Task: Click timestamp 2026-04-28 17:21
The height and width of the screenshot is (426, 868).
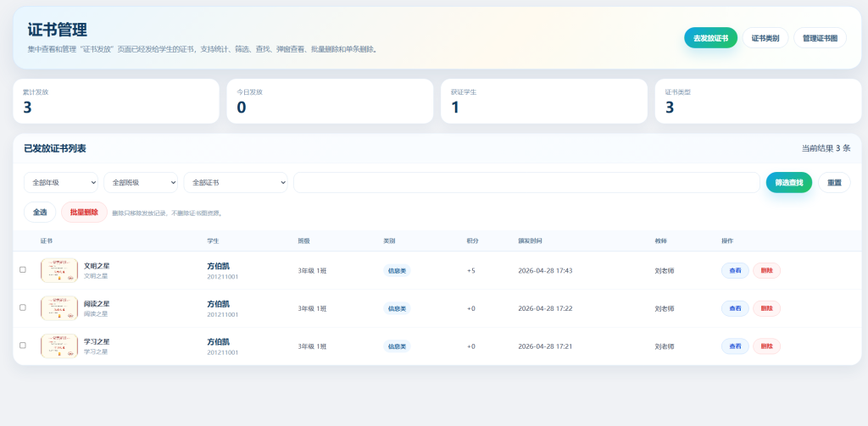Action: 545,346
